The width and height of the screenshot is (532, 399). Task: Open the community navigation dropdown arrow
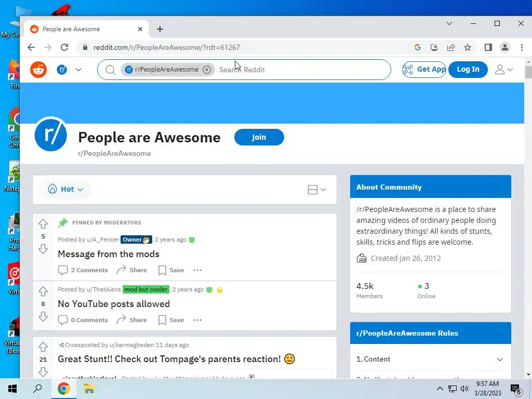pos(78,70)
